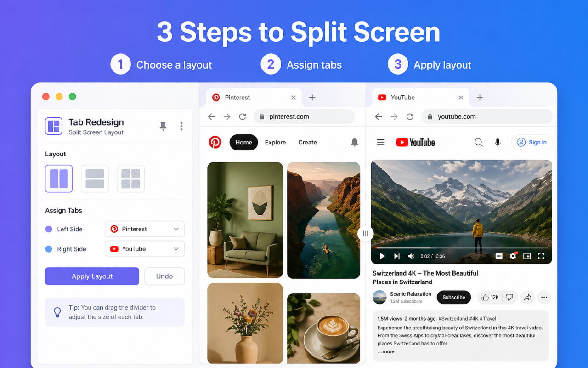
Task: Open the Tab Redesign three-dot menu
Action: click(x=181, y=126)
